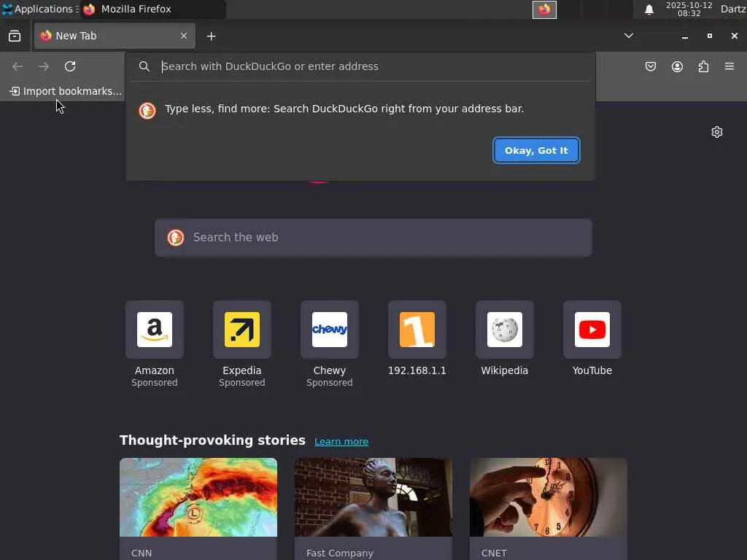Click Import bookmarks toolbar item
The width and height of the screenshot is (747, 560).
(66, 91)
